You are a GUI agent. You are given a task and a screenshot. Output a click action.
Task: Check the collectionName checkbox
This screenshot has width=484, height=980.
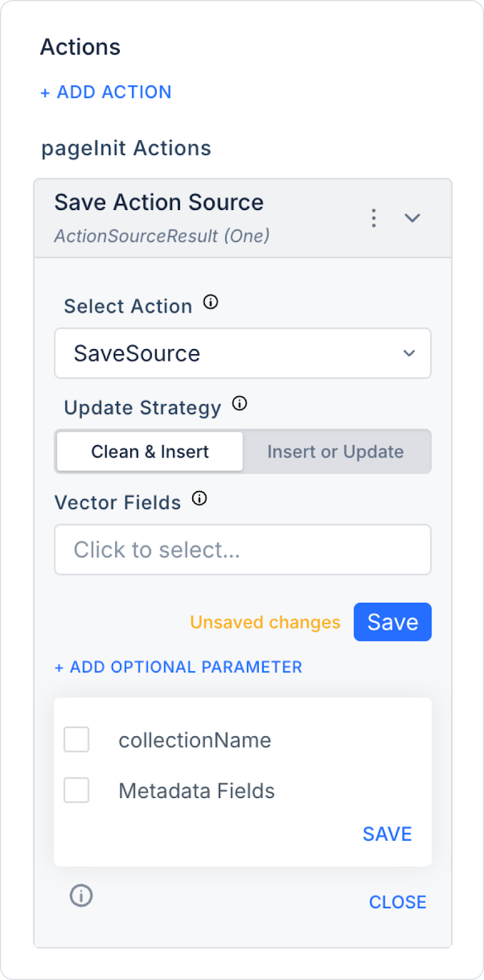76,739
